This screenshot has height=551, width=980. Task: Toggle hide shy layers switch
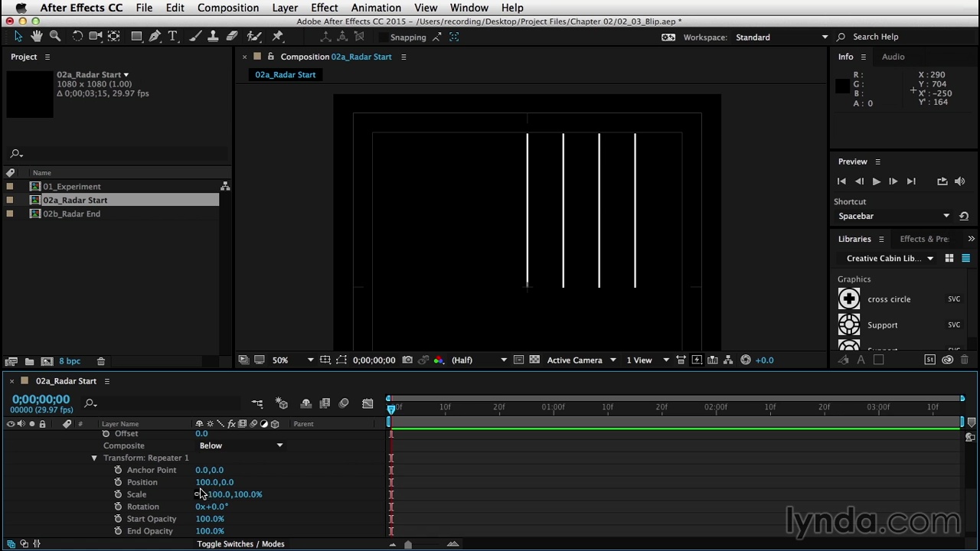click(x=306, y=403)
